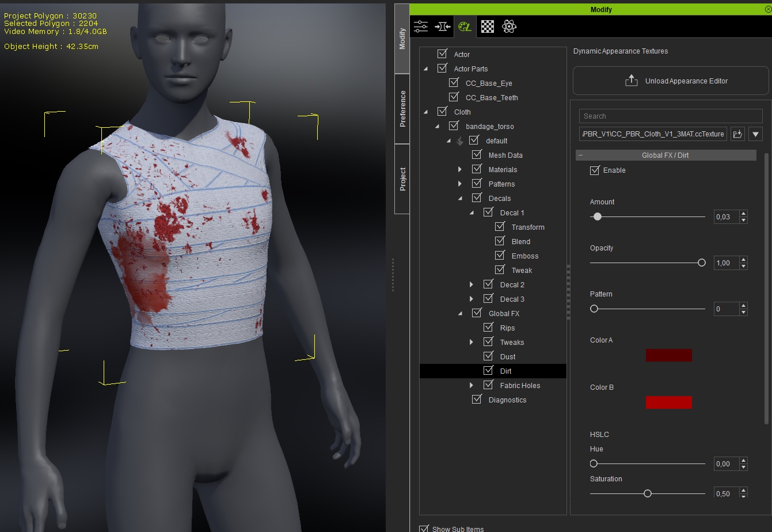Image resolution: width=772 pixels, height=532 pixels.
Task: Click Unload Appearance Editor button
Action: [671, 81]
